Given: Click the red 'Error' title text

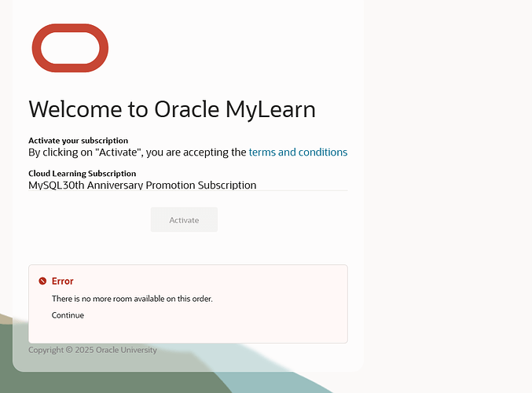Looking at the screenshot, I should pyautogui.click(x=62, y=281).
